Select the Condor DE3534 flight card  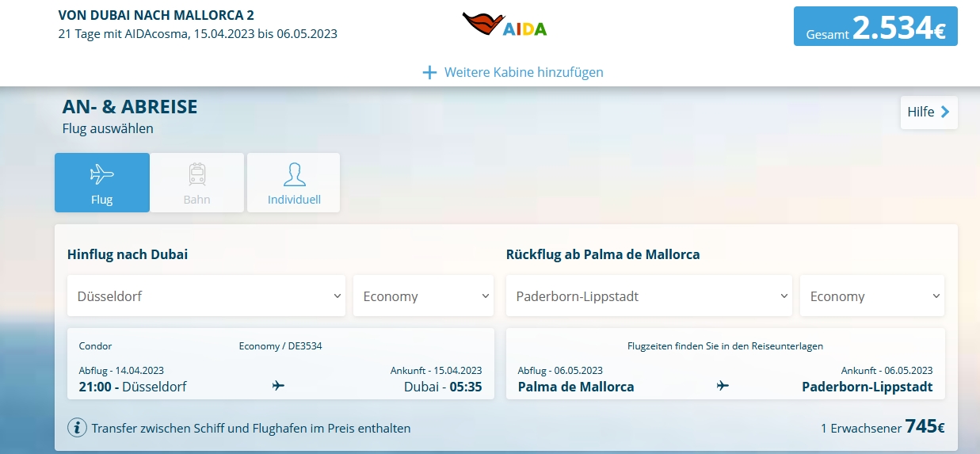tap(280, 364)
